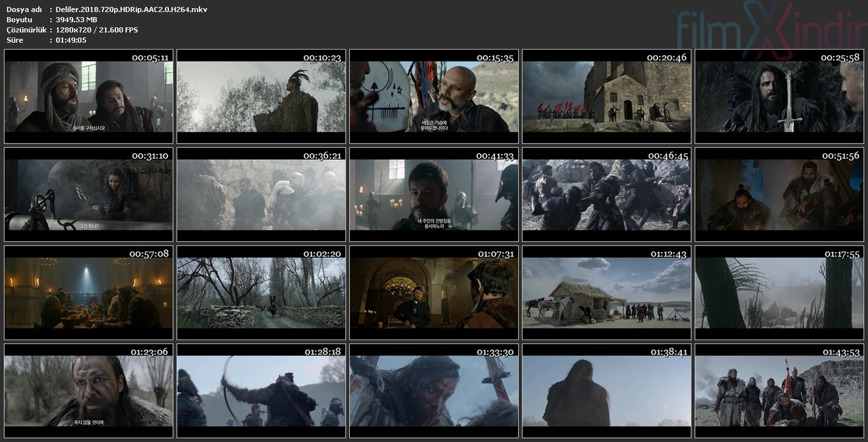Open the close-up frame at 01:23:06
Screen dimensions: 868x442
[x=89, y=391]
